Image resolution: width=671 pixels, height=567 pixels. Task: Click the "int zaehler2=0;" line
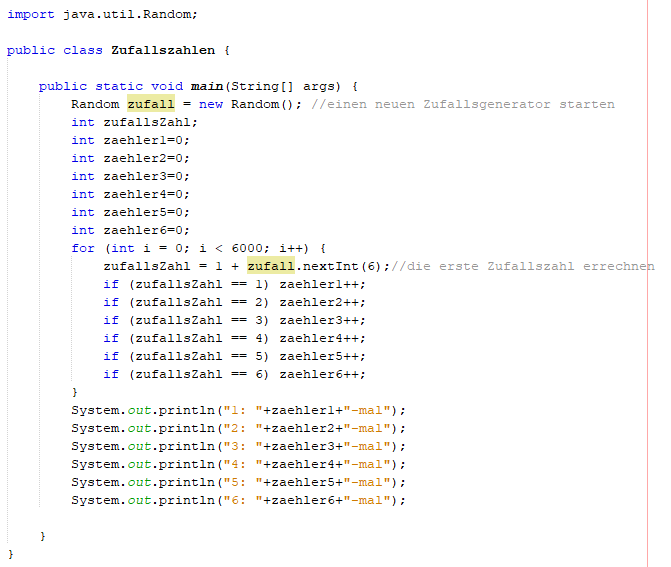131,158
